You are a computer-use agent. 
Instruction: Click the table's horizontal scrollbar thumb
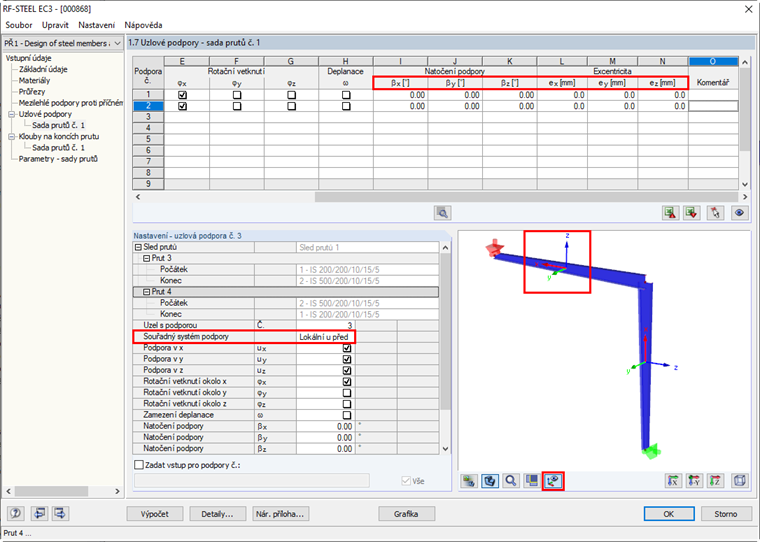[526, 197]
